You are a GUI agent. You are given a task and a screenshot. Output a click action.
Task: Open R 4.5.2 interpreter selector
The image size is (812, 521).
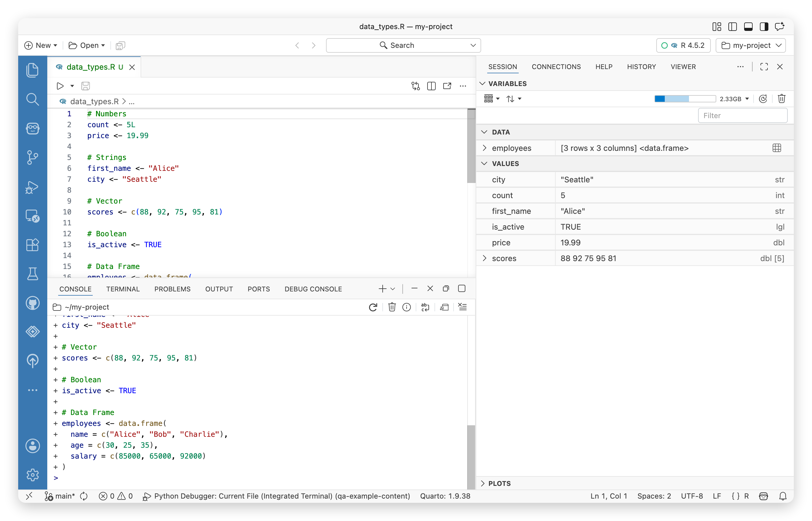click(x=683, y=45)
